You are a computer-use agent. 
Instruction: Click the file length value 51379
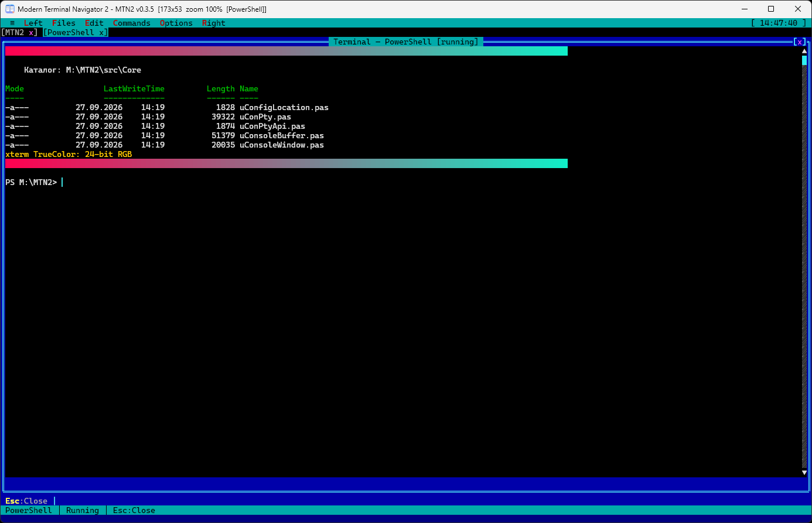pos(223,135)
